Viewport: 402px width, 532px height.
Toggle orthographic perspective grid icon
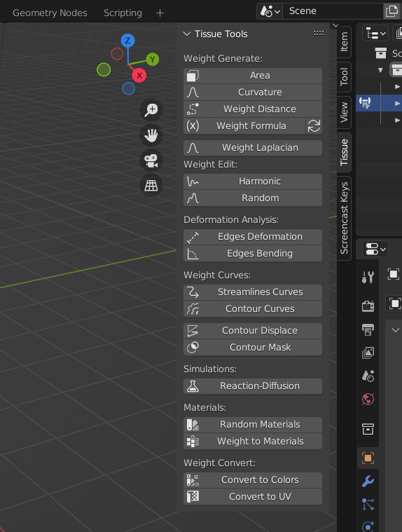point(151,186)
